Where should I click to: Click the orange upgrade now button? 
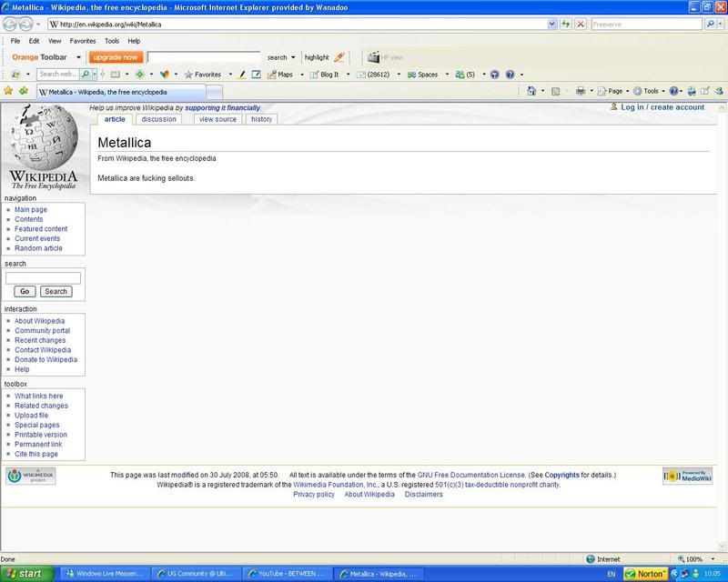(116, 57)
